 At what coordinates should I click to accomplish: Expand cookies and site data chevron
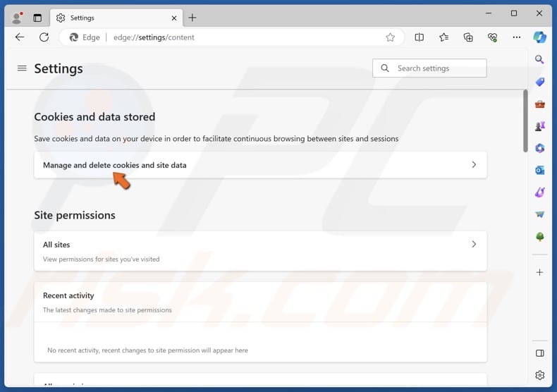click(474, 165)
